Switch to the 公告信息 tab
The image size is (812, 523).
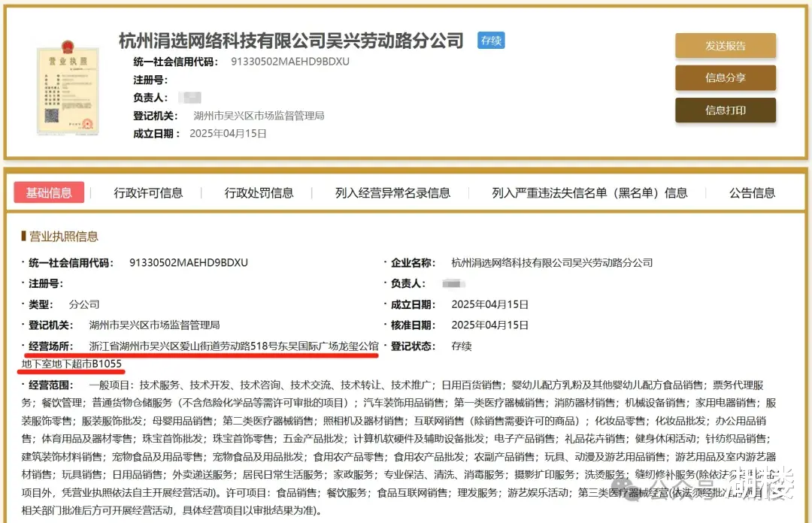pos(752,193)
